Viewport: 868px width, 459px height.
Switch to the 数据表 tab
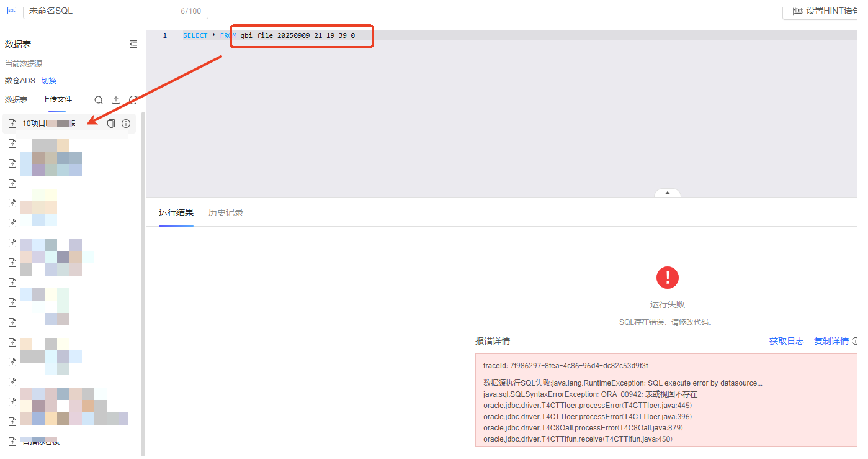point(16,100)
